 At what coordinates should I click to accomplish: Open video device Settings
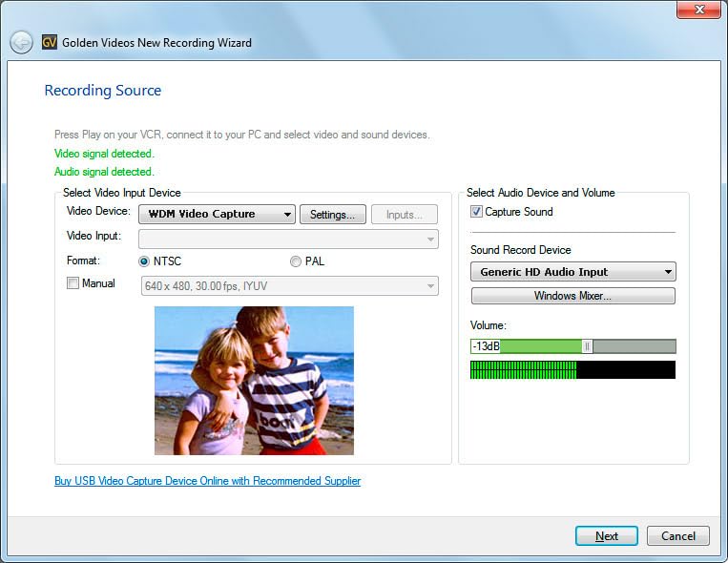tap(332, 215)
